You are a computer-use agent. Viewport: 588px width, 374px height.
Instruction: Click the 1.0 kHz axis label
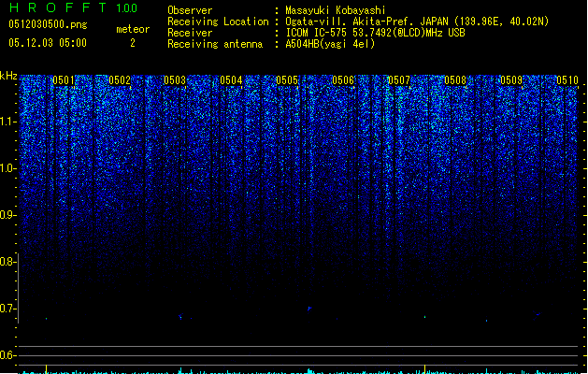pos(8,168)
